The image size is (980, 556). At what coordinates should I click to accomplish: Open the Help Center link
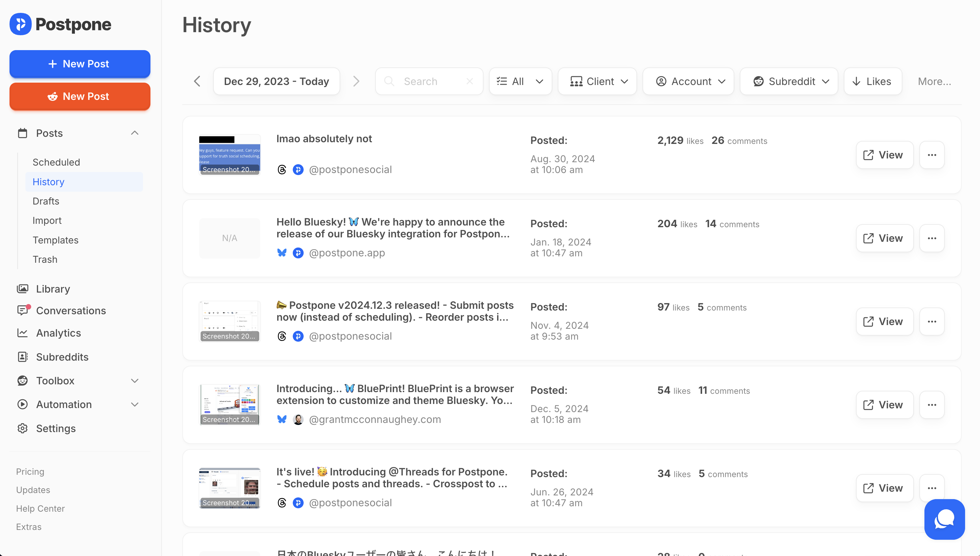click(40, 508)
